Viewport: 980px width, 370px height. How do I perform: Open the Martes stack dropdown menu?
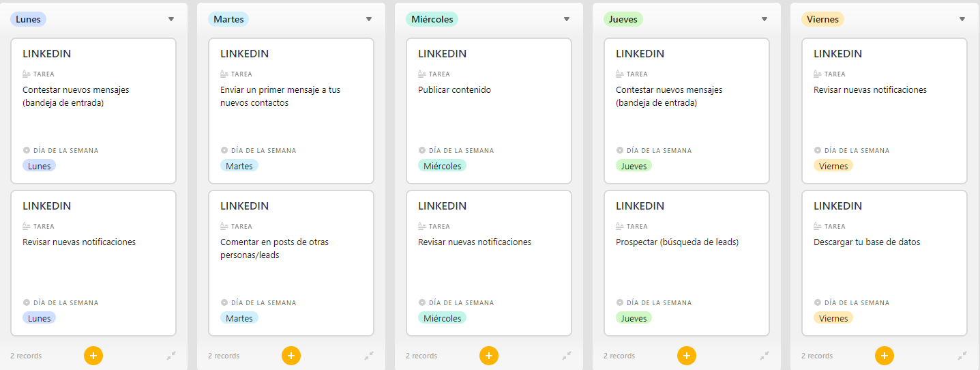click(369, 19)
